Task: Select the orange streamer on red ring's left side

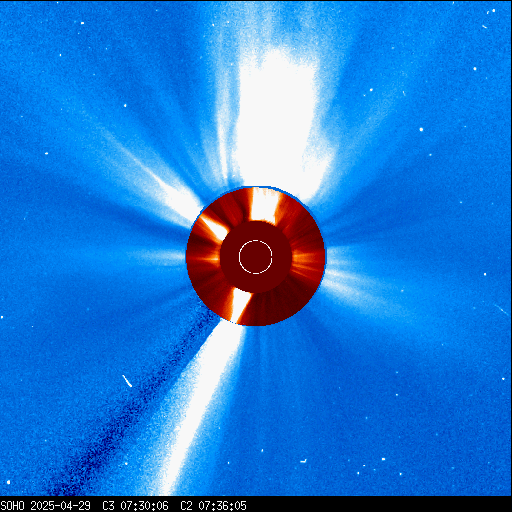Action: pyautogui.click(x=203, y=258)
